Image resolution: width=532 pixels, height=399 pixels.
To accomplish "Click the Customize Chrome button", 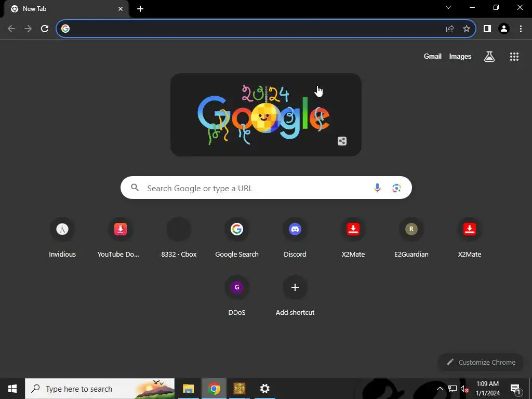I will tap(481, 362).
